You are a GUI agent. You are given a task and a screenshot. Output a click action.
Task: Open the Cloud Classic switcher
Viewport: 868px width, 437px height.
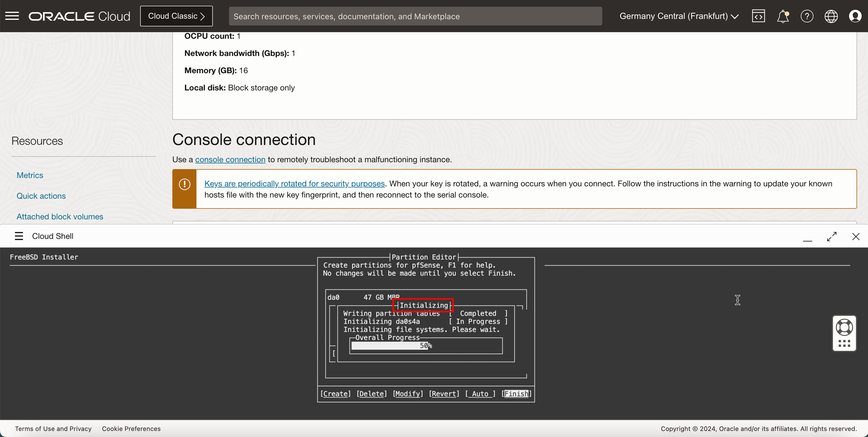coord(176,16)
